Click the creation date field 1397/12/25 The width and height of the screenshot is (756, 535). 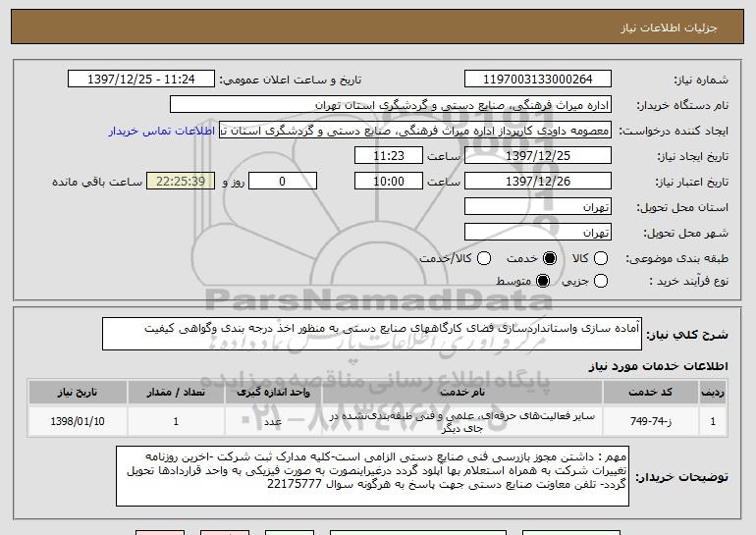(x=538, y=156)
